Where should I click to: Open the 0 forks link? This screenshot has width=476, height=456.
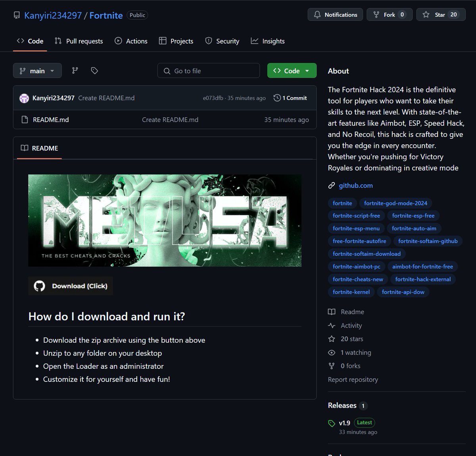[351, 366]
